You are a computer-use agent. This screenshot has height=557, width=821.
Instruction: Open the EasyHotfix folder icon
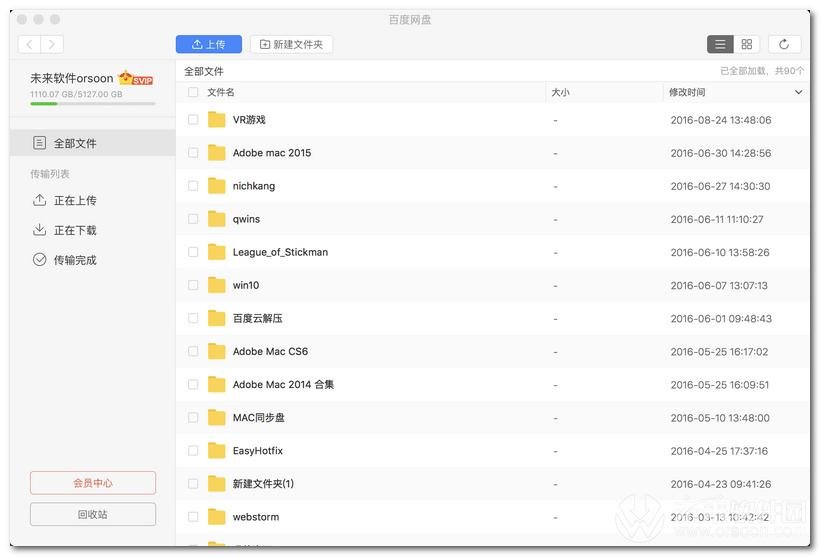[216, 451]
